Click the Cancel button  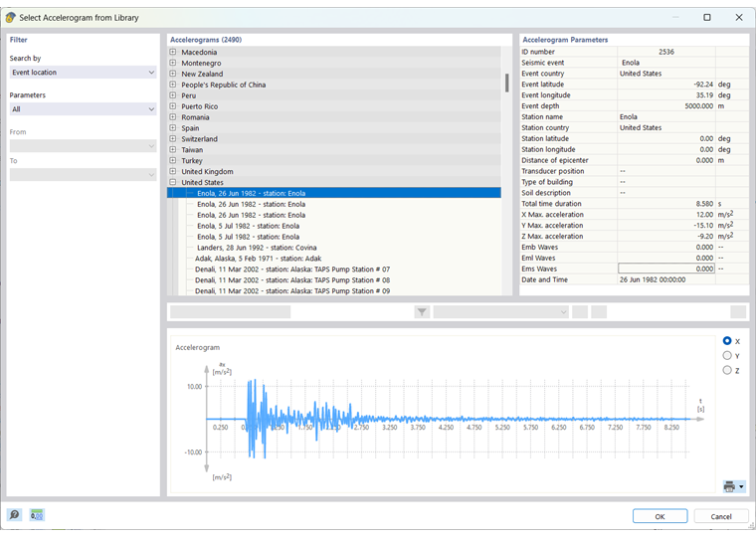(x=721, y=516)
